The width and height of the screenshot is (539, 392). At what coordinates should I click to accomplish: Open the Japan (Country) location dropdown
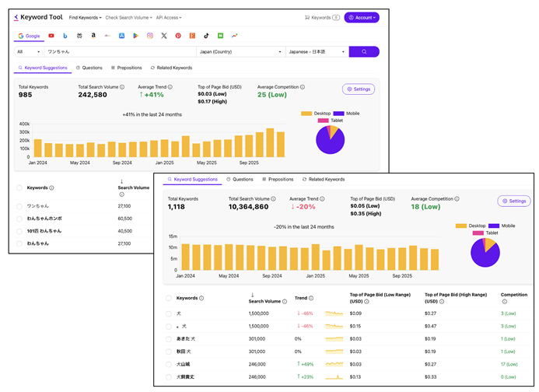click(x=240, y=52)
